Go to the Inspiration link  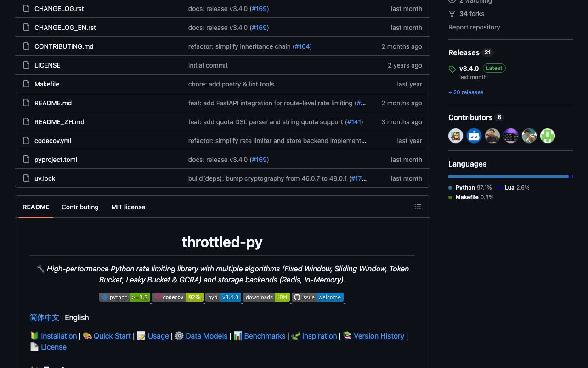[319, 336]
